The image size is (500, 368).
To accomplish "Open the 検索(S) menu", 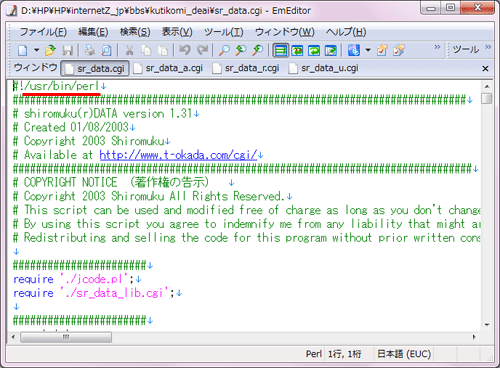I will 135,32.
